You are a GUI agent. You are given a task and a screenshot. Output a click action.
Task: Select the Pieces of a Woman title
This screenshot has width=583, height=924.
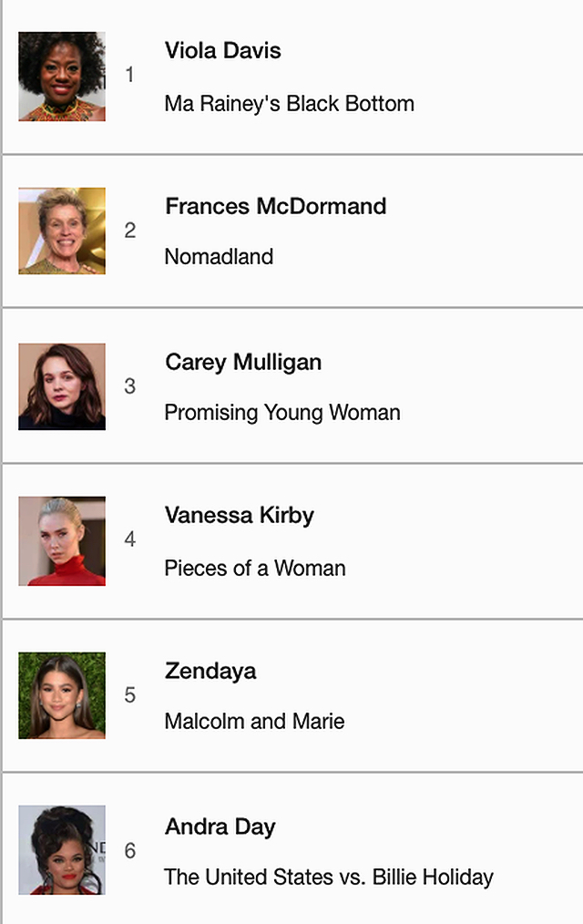coord(255,568)
